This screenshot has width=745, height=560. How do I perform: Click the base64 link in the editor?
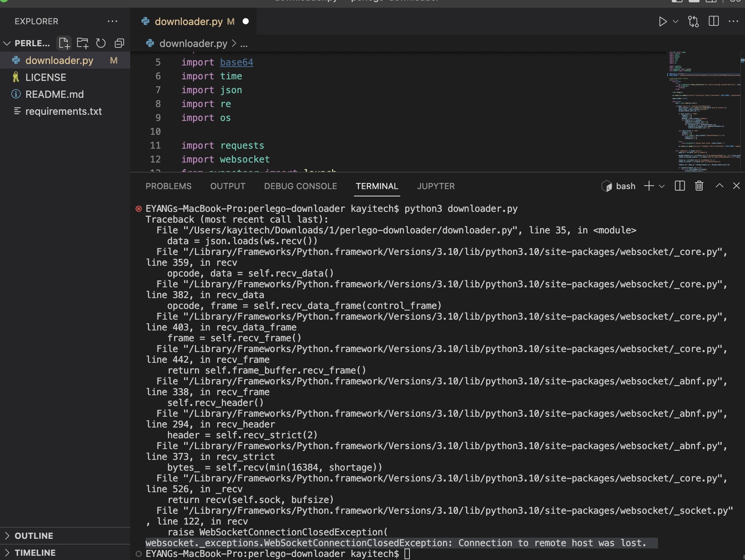coord(237,62)
